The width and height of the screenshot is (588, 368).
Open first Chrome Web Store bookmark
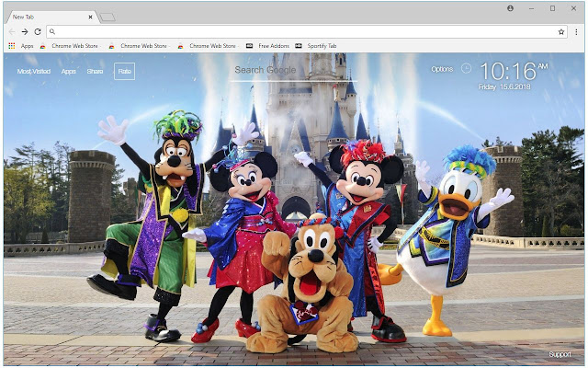click(70, 46)
